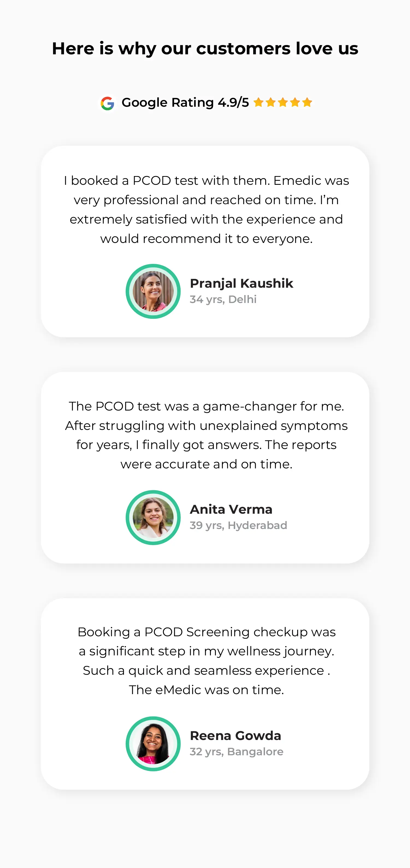
Task: Click the '34 yrs, Delhi' label
Action: tap(223, 299)
